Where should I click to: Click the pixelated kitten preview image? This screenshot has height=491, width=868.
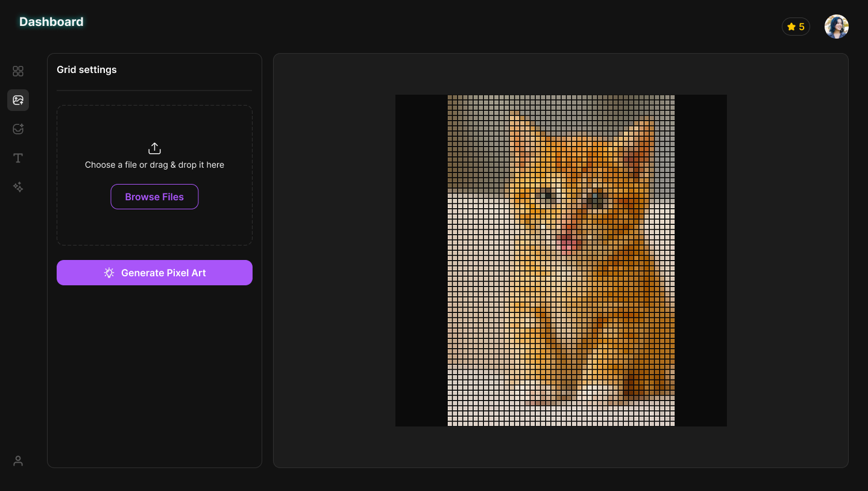coord(561,261)
